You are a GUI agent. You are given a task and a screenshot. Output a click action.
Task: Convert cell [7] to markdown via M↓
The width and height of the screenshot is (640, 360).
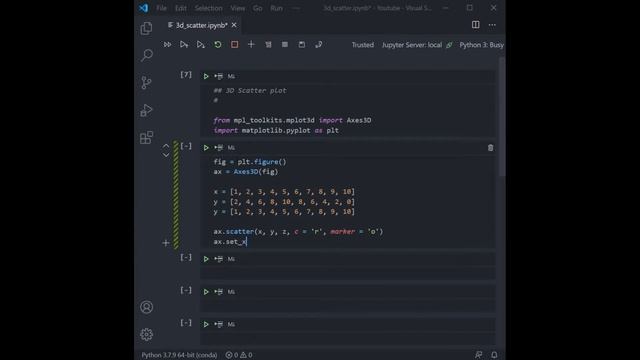pyautogui.click(x=231, y=76)
